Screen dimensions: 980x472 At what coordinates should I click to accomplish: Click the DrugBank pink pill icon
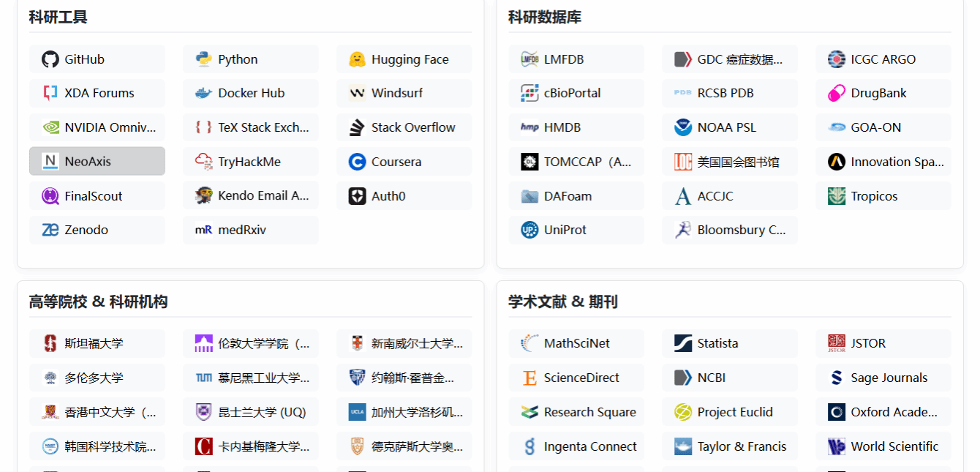pos(837,93)
